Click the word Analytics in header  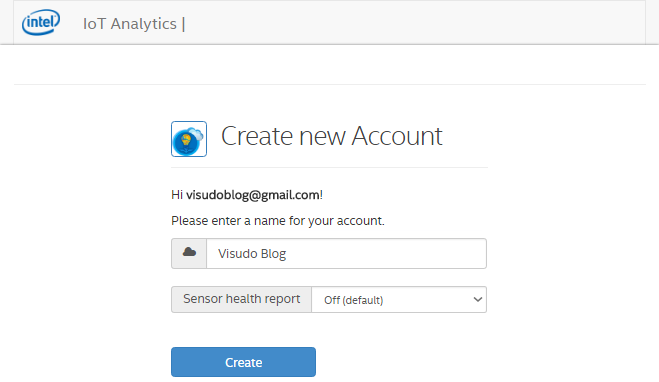click(144, 24)
